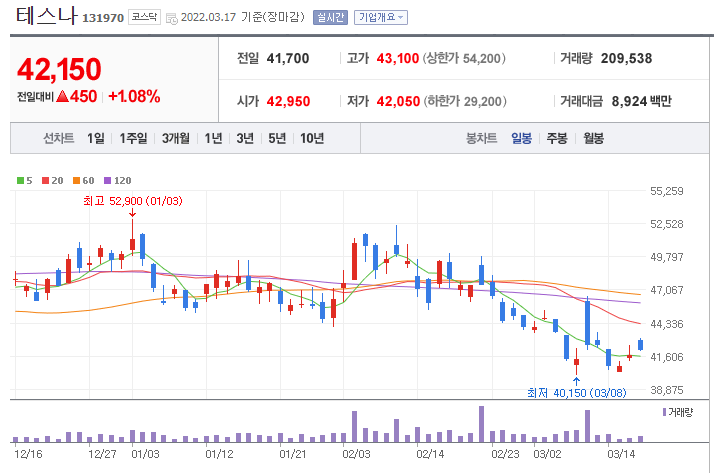Click the green 5-day average swatch
Image resolution: width=714 pixels, height=473 pixels.
tap(20, 181)
